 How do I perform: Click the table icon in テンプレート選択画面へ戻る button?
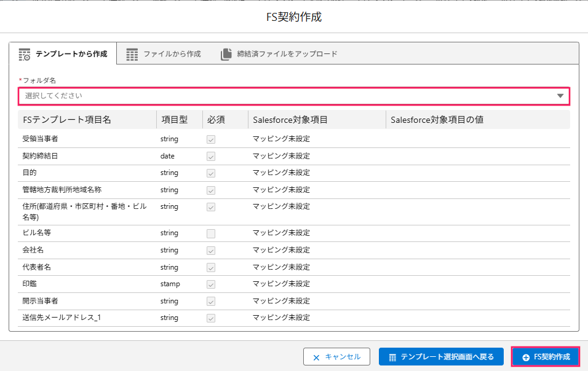[392, 357]
